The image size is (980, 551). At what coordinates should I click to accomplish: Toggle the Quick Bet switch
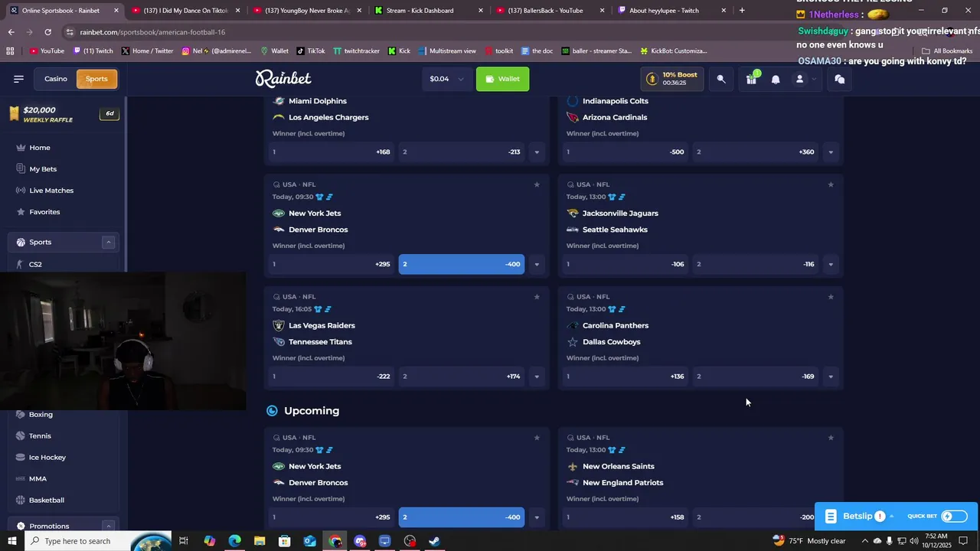(x=954, y=517)
